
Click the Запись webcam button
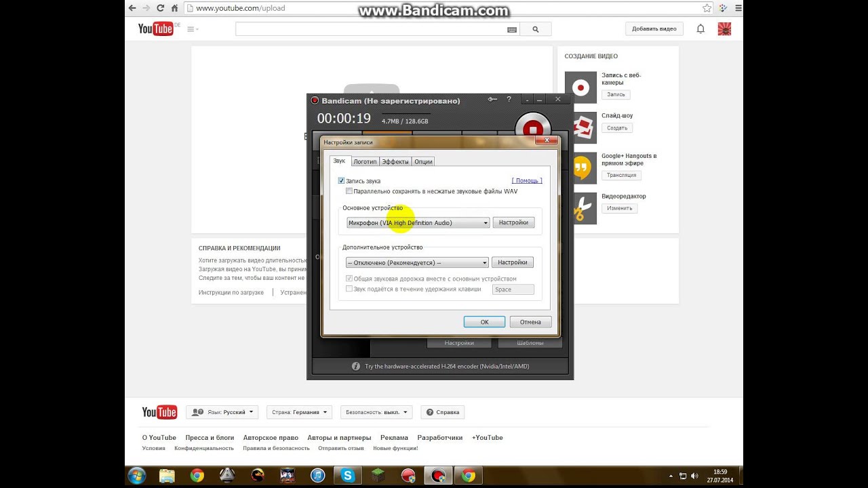click(x=616, y=95)
